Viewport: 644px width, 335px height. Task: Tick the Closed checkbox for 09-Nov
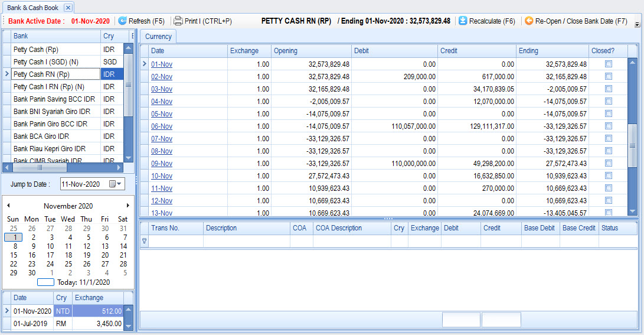coord(609,163)
